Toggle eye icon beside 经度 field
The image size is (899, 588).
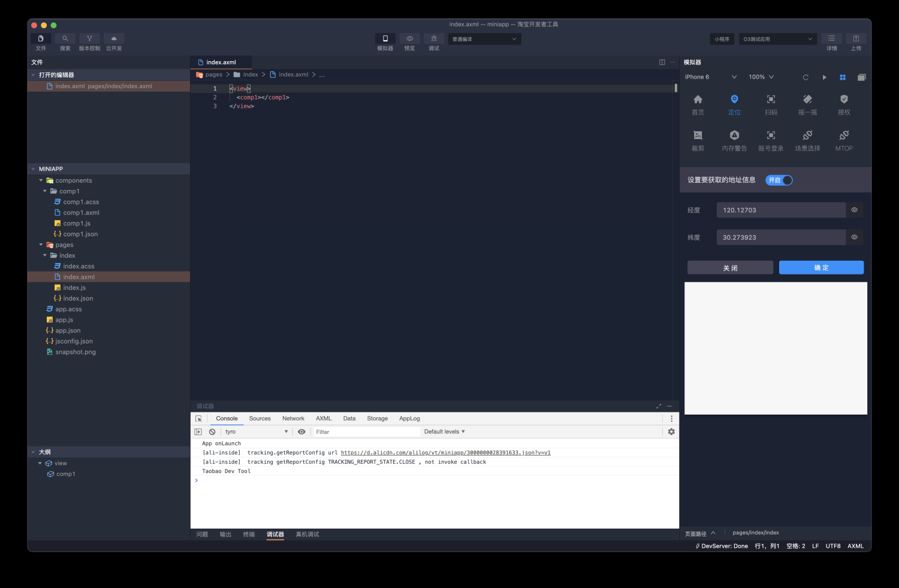(x=854, y=210)
